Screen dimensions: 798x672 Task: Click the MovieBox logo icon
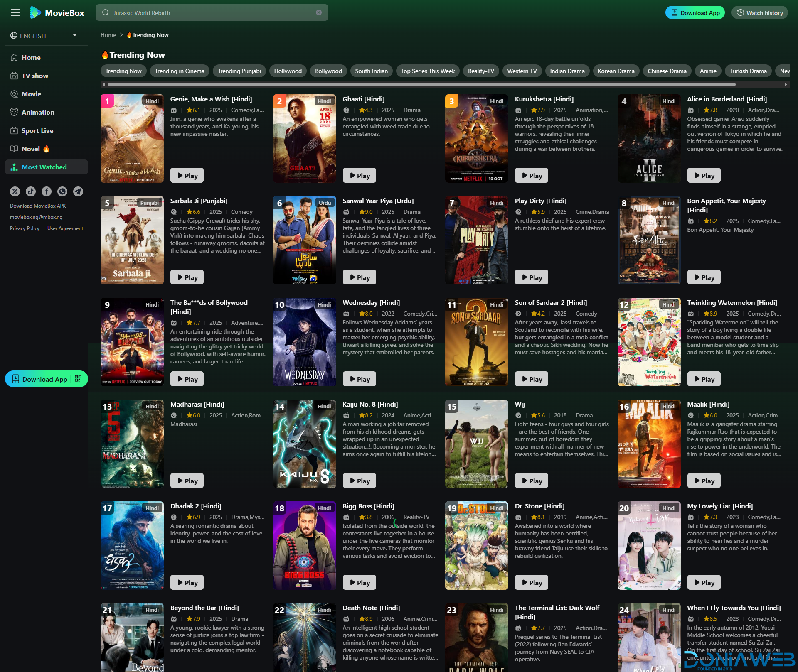(35, 12)
